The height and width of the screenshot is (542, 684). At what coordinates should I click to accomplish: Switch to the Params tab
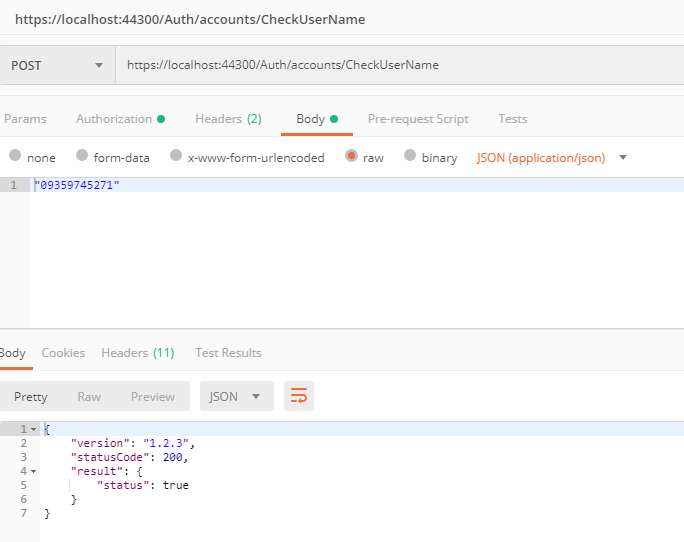25,119
